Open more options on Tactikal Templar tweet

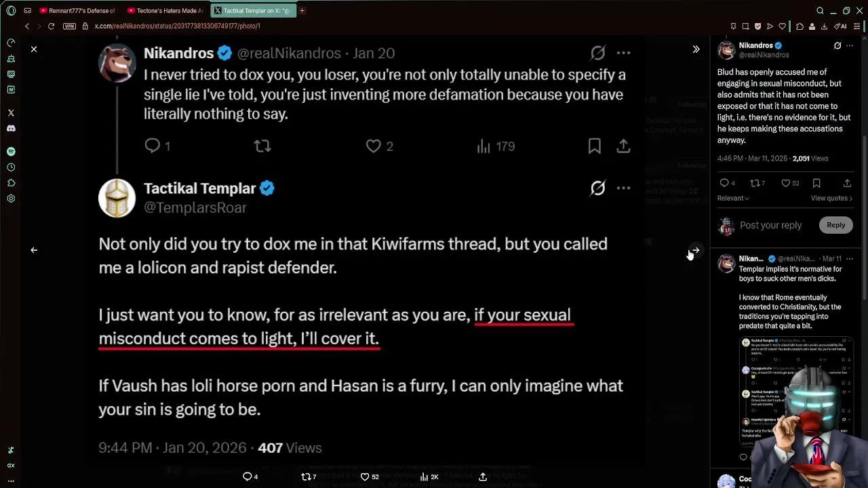point(623,188)
